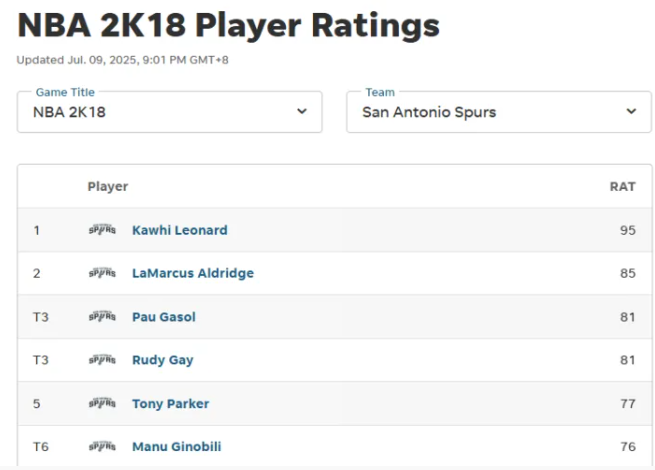Viewport: 655px width, 470px height.
Task: Click Kawhi Leonard's 95 rating
Action: pos(627,230)
